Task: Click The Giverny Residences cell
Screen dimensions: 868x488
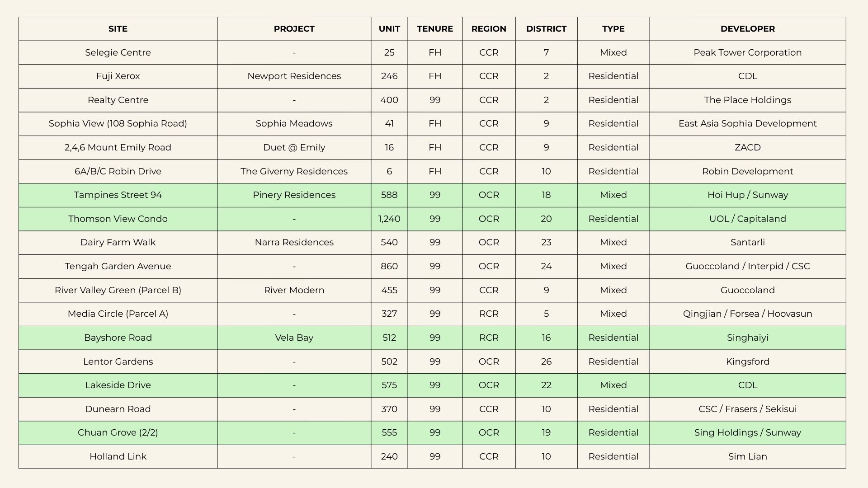Action: click(294, 171)
